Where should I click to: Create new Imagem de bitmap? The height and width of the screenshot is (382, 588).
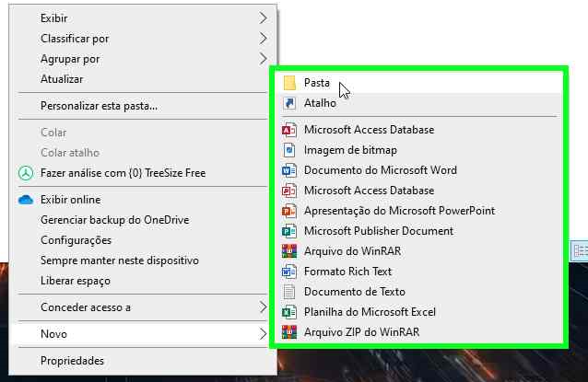click(x=418, y=150)
